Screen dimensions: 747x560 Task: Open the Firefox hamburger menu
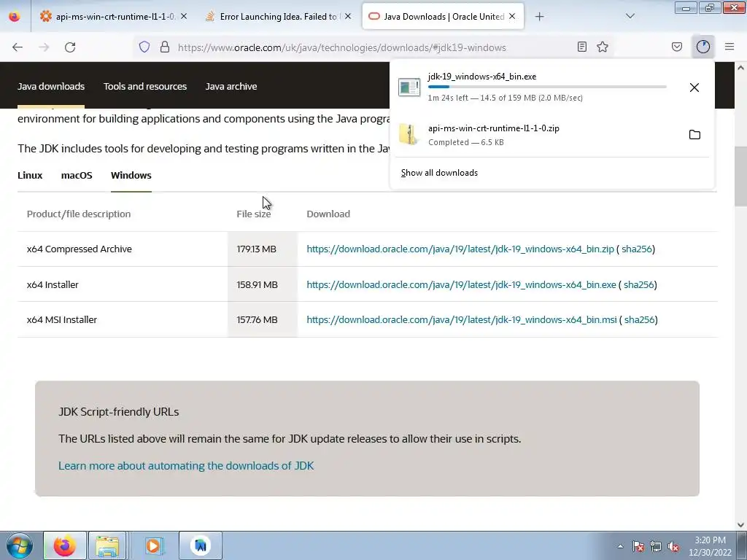(729, 47)
